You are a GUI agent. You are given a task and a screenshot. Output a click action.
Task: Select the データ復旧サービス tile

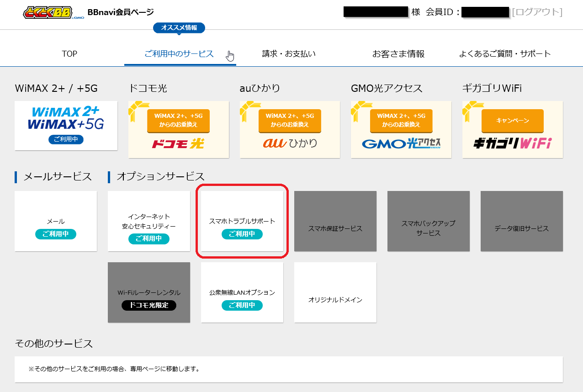tap(522, 221)
